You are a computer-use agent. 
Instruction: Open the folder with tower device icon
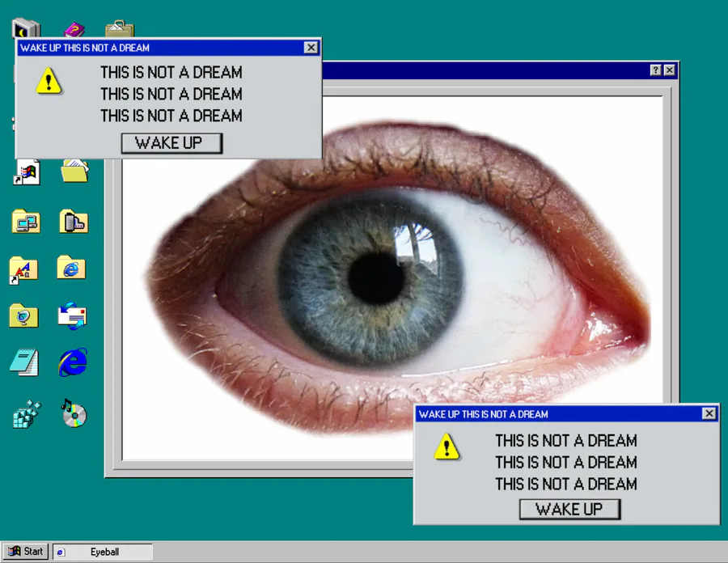pyautogui.click(x=74, y=221)
